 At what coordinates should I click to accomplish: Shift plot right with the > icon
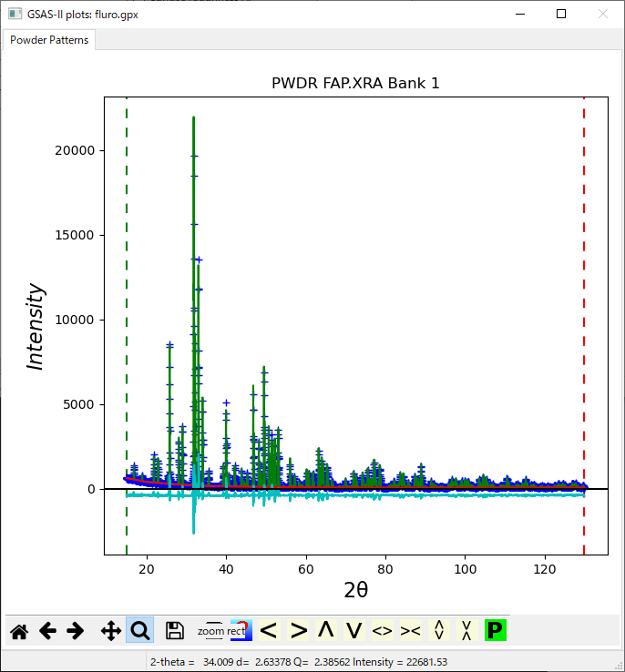(298, 630)
